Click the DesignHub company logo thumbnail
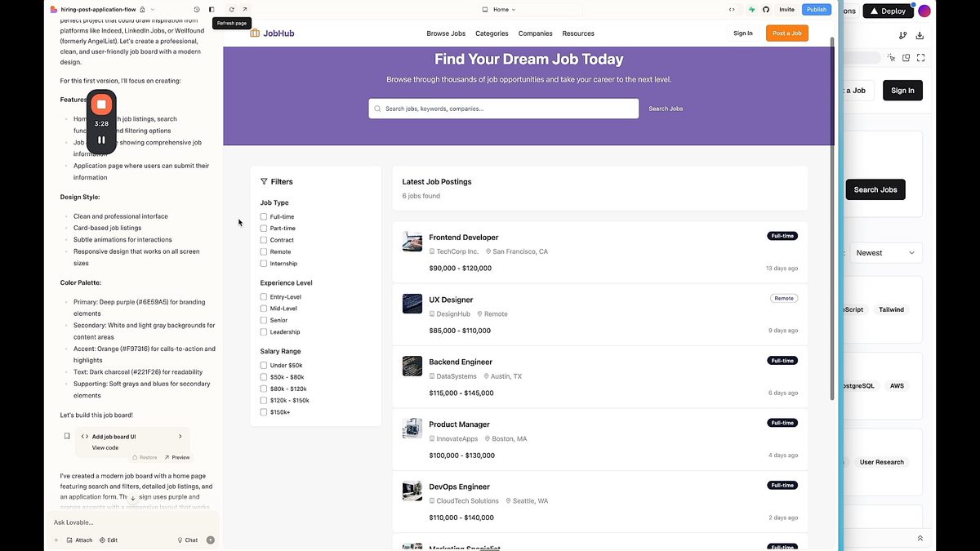Screen dimensions: 980x551 (412, 304)
